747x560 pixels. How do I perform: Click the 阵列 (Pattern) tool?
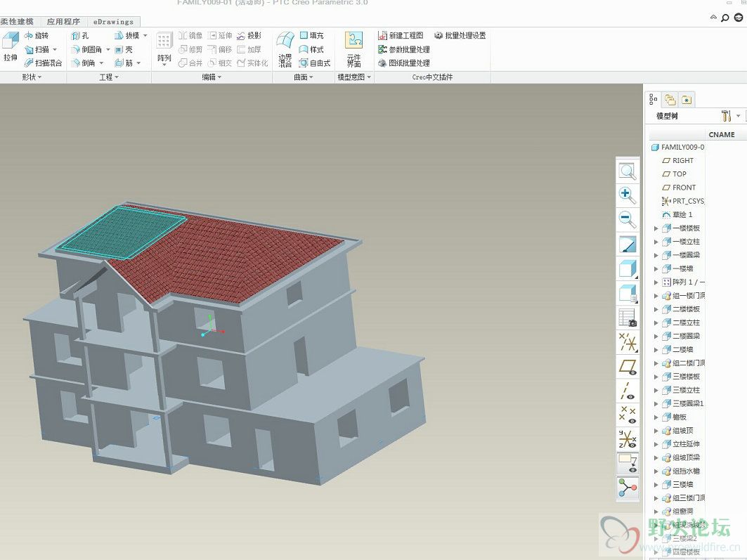pyautogui.click(x=164, y=48)
